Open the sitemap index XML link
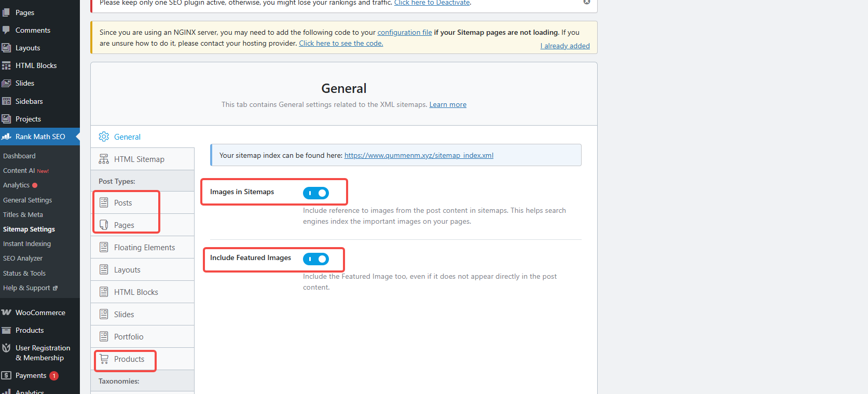The image size is (868, 394). (x=419, y=155)
